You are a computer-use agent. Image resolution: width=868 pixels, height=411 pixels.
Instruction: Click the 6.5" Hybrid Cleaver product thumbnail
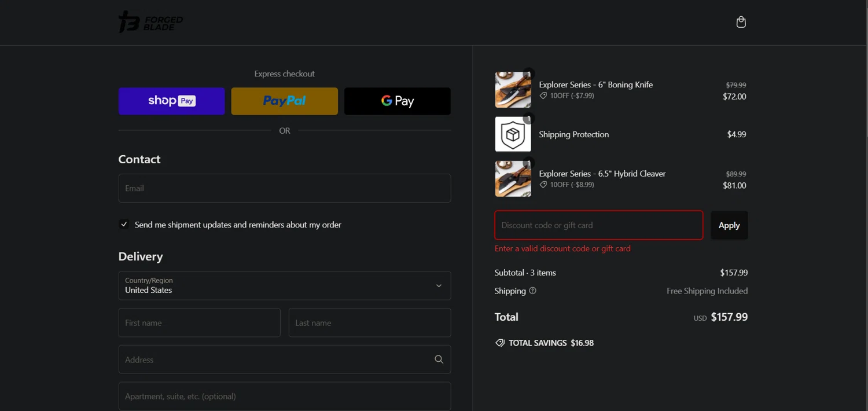coord(513,179)
